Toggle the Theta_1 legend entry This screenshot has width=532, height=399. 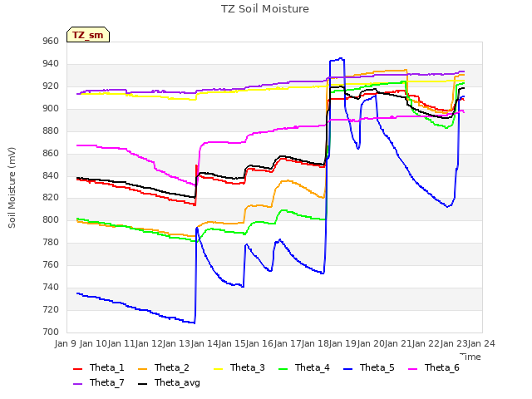pyautogui.click(x=99, y=367)
